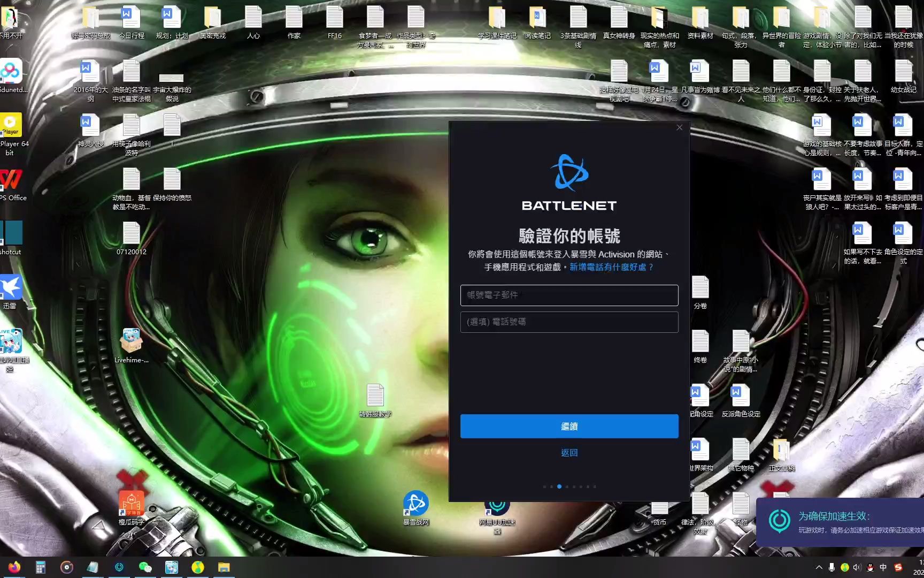Open the 看不见未来之人 text file
The image size is (924, 578).
[741, 81]
